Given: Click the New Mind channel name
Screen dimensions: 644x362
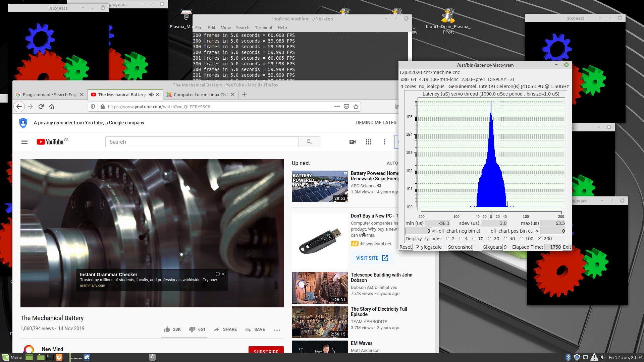Looking at the screenshot, I should coord(52,349).
